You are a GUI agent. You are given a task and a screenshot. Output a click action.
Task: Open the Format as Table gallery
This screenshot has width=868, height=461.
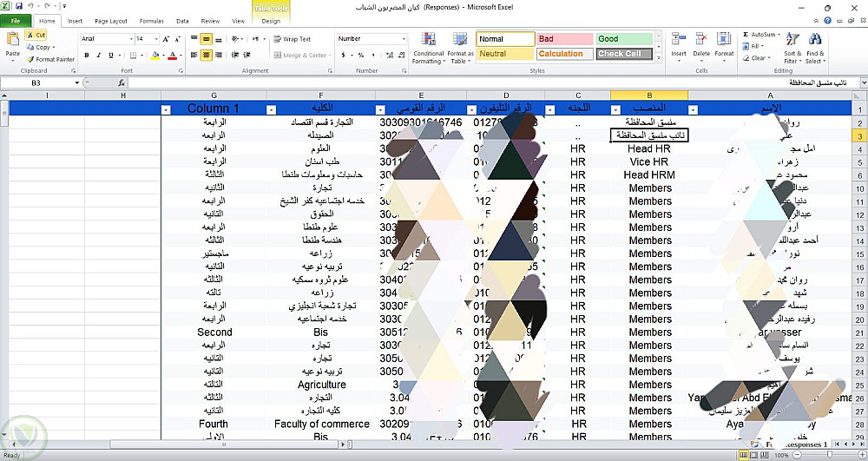[460, 48]
